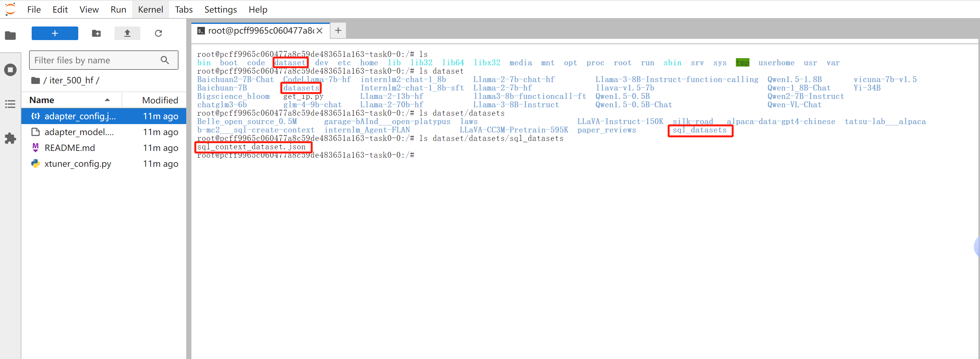Open the Kernel menu

click(150, 9)
